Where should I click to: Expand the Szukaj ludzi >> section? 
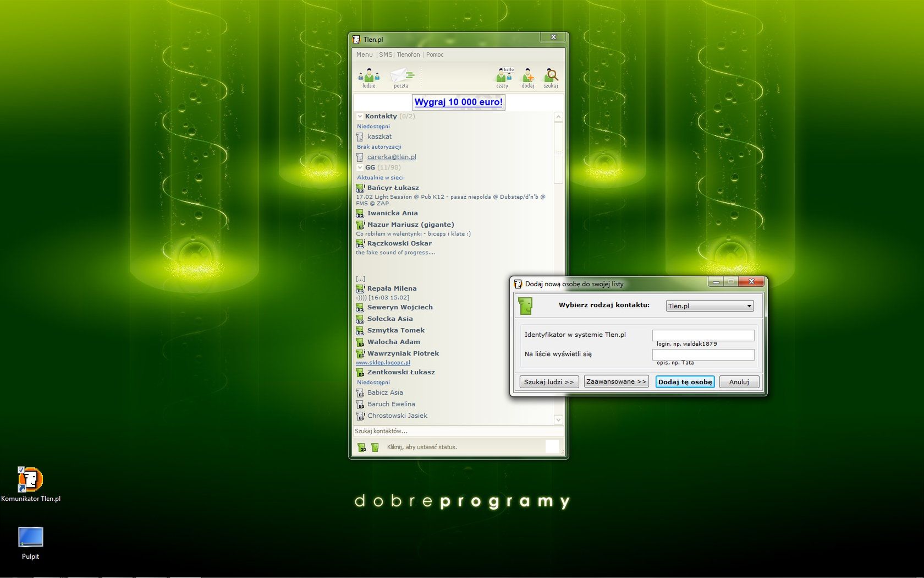click(549, 381)
